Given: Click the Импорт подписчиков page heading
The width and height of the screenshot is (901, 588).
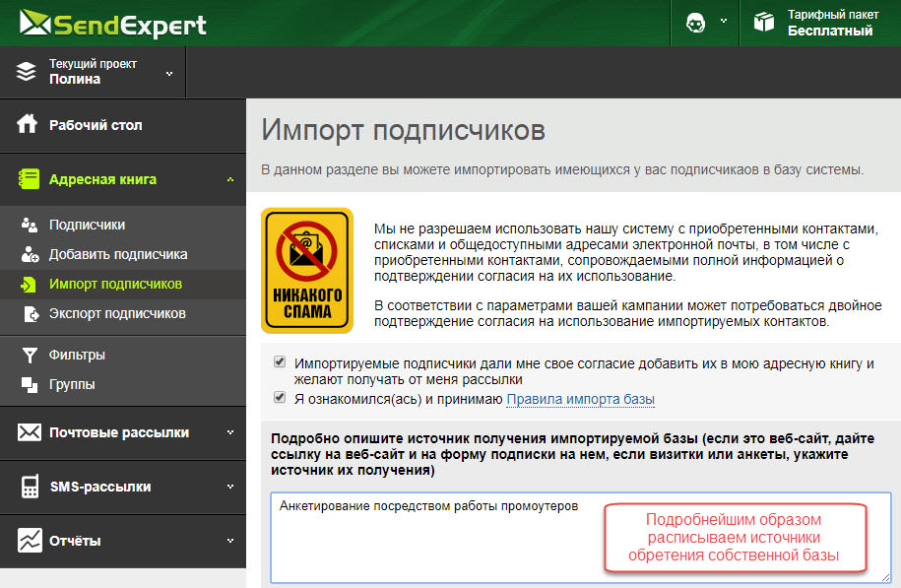Looking at the screenshot, I should (x=403, y=129).
